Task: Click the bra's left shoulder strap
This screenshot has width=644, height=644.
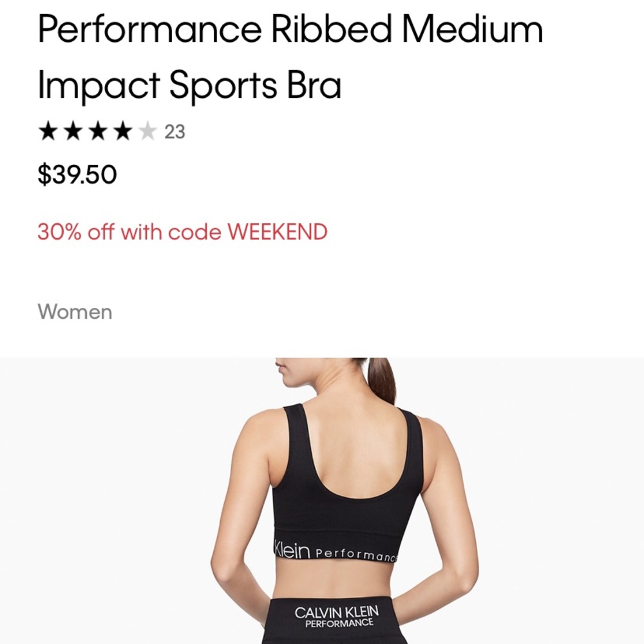Action: coord(295,431)
